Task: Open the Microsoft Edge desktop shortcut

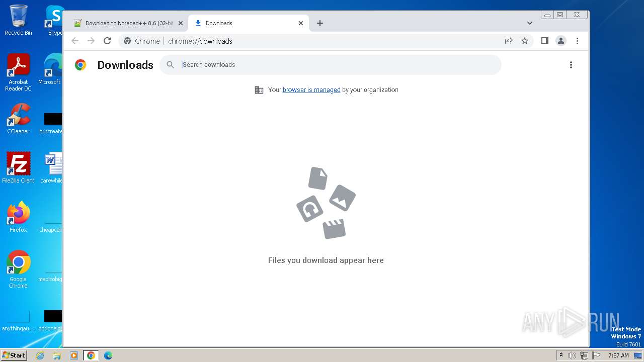Action: point(52,69)
